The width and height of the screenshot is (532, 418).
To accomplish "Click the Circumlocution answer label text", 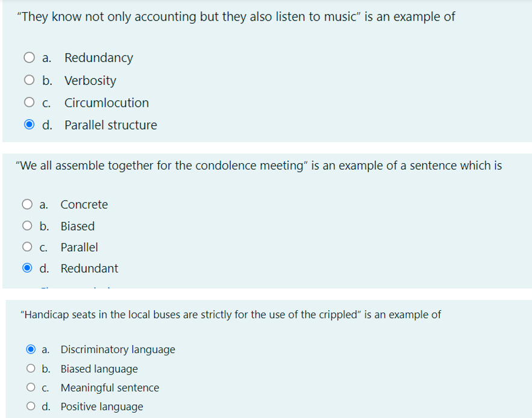I will coord(106,102).
